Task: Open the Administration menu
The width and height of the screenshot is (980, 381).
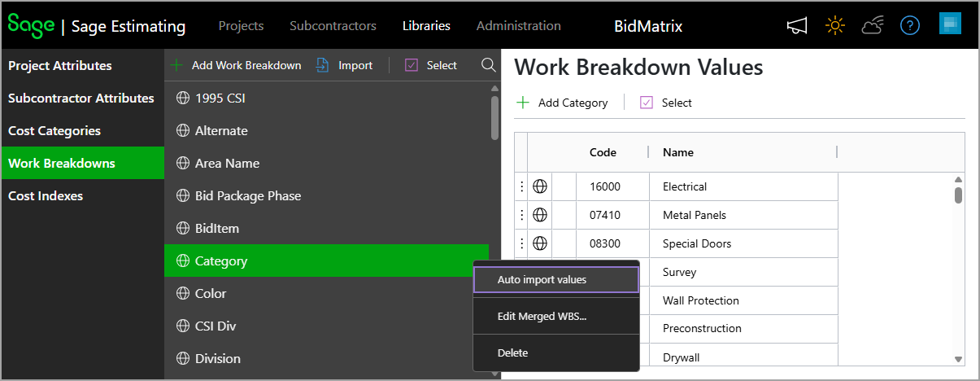Action: tap(519, 26)
